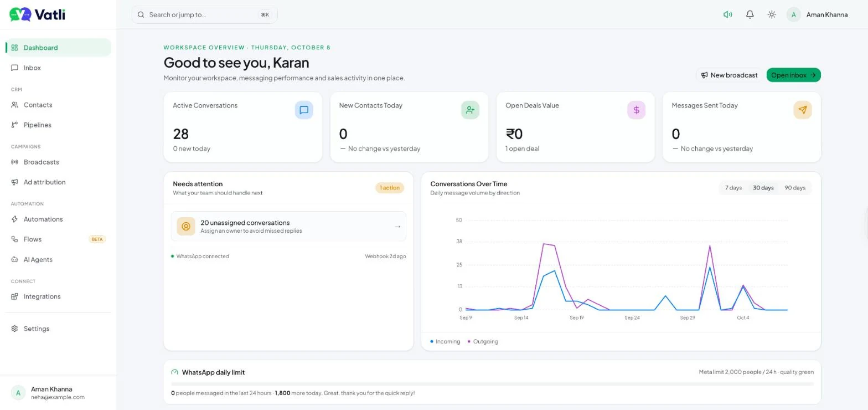Click the Dashboard grid icon
Screen dimensions: 868x410
[14, 48]
